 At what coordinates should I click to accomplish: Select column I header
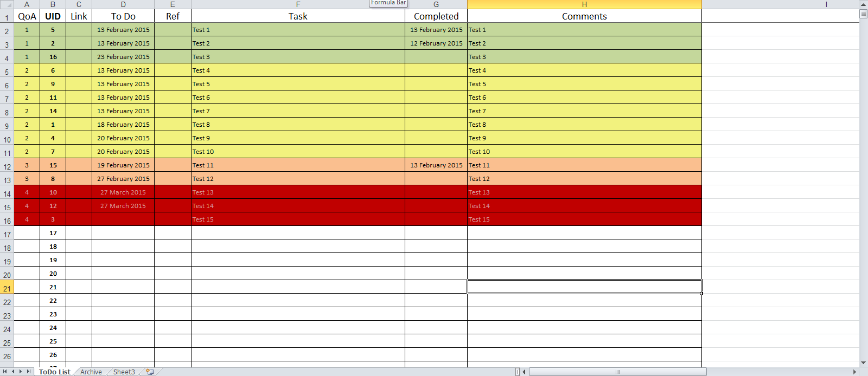pos(826,4)
